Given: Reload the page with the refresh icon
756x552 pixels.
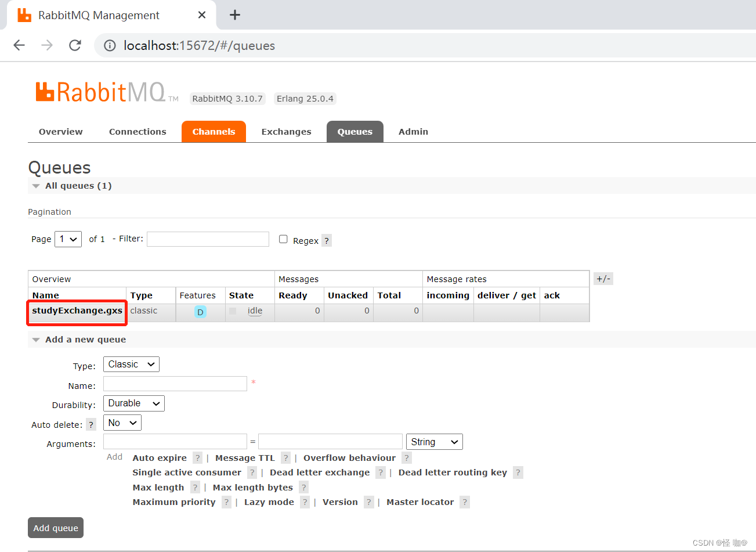Looking at the screenshot, I should click(75, 45).
